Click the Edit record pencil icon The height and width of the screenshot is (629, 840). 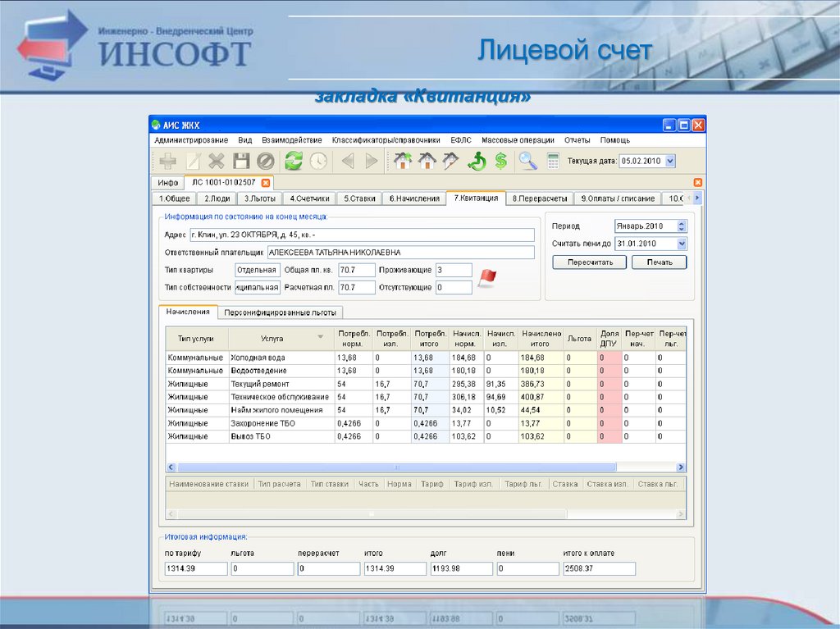(x=192, y=161)
